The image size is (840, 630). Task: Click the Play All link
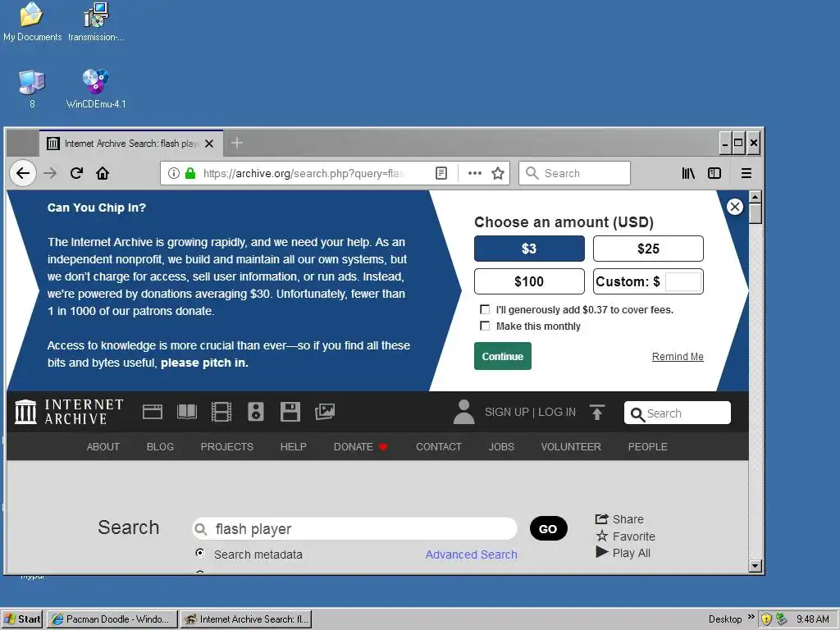point(623,553)
